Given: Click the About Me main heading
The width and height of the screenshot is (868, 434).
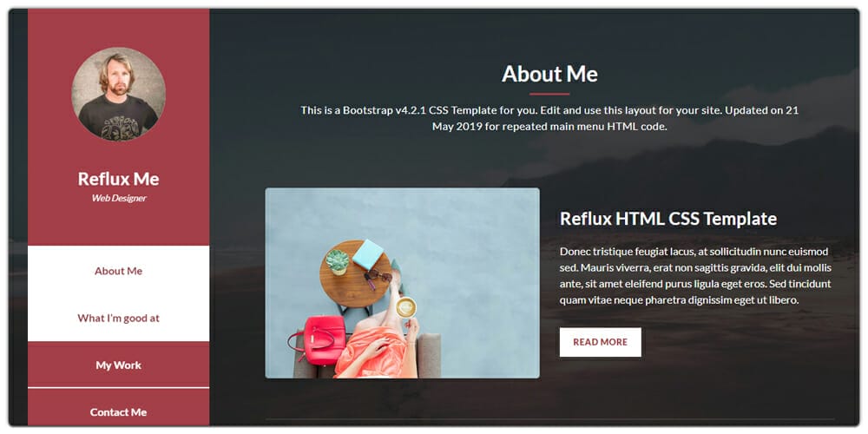Looking at the screenshot, I should pos(549,74).
